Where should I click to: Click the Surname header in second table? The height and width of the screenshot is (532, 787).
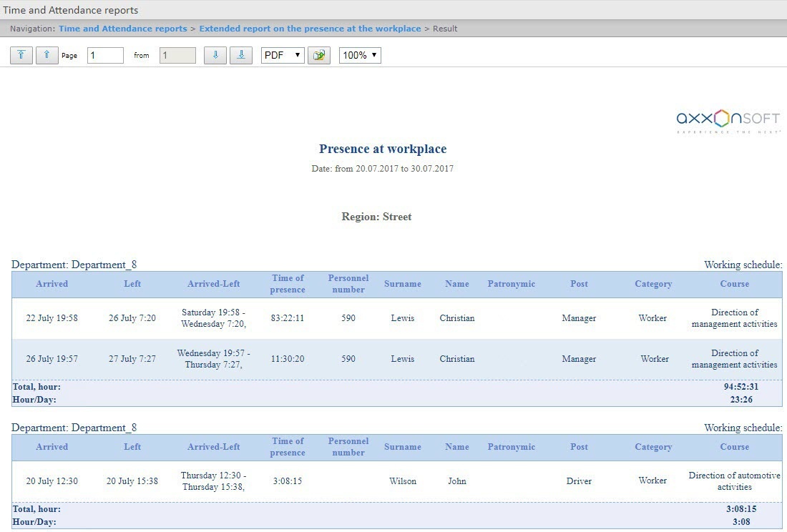(x=403, y=447)
